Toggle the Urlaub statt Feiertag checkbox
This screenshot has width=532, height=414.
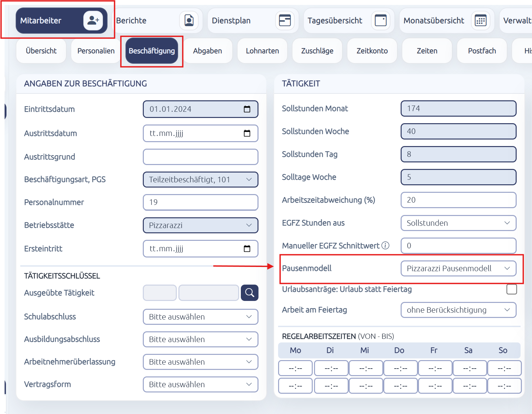point(511,289)
